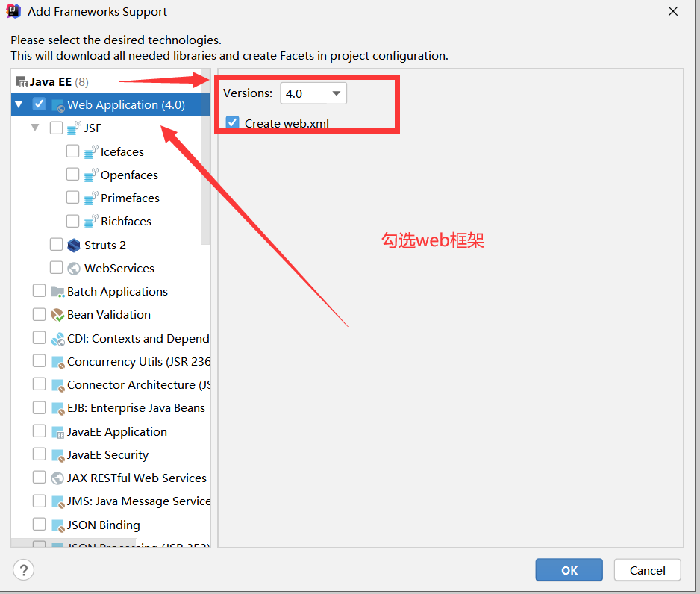Check the Connector Architecture checkbox
700x594 pixels.
click(40, 384)
